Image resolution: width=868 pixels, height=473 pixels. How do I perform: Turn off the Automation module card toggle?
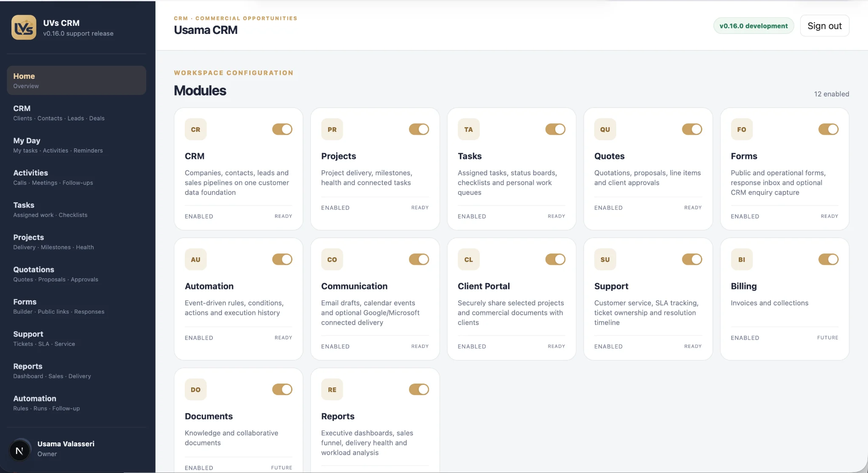click(x=282, y=259)
